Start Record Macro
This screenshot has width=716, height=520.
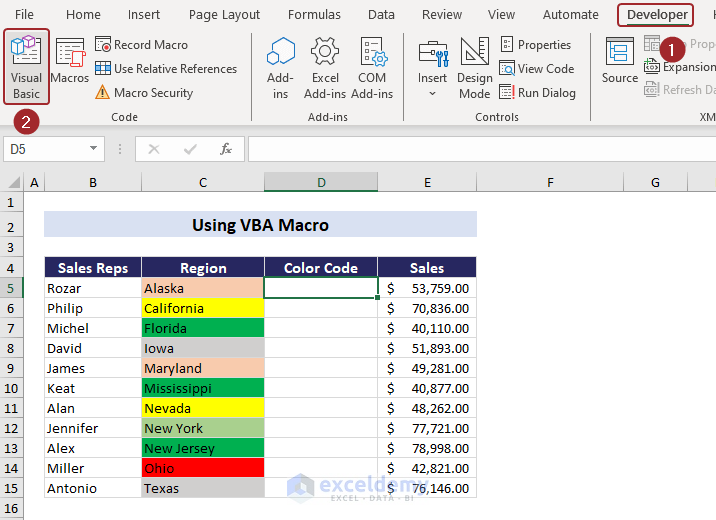142,45
